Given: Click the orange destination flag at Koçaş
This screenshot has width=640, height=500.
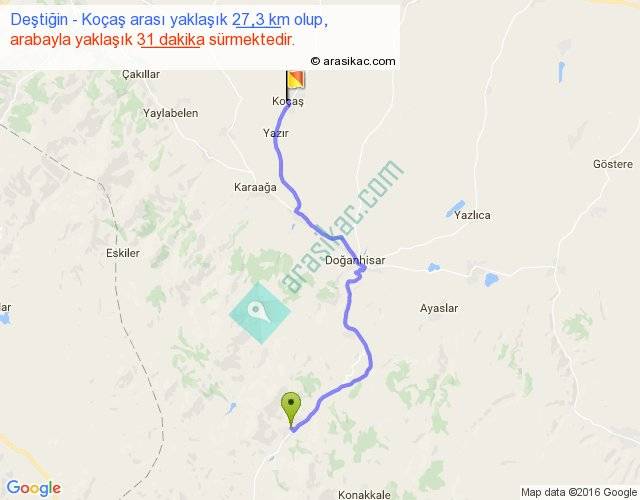Looking at the screenshot, I should coord(295,79).
